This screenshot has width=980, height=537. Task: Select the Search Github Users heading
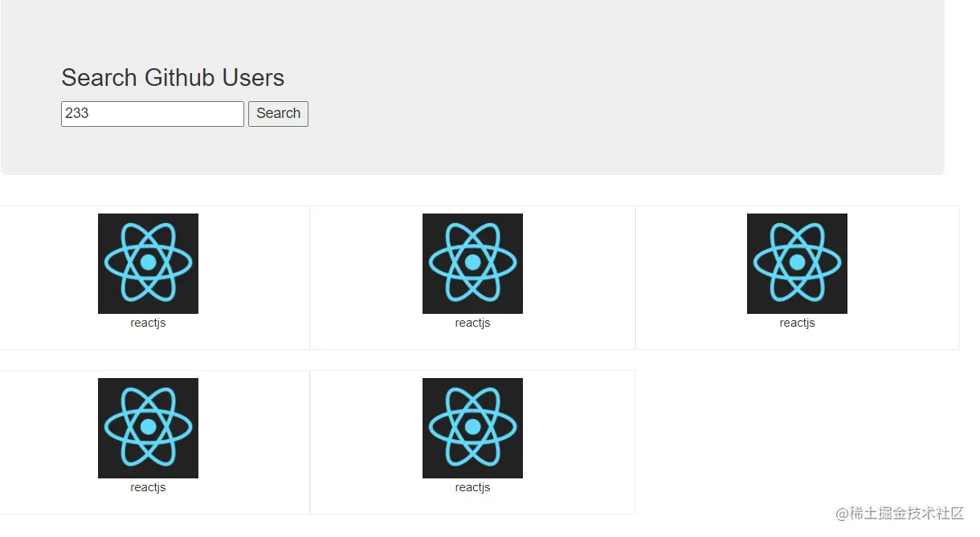tap(173, 78)
